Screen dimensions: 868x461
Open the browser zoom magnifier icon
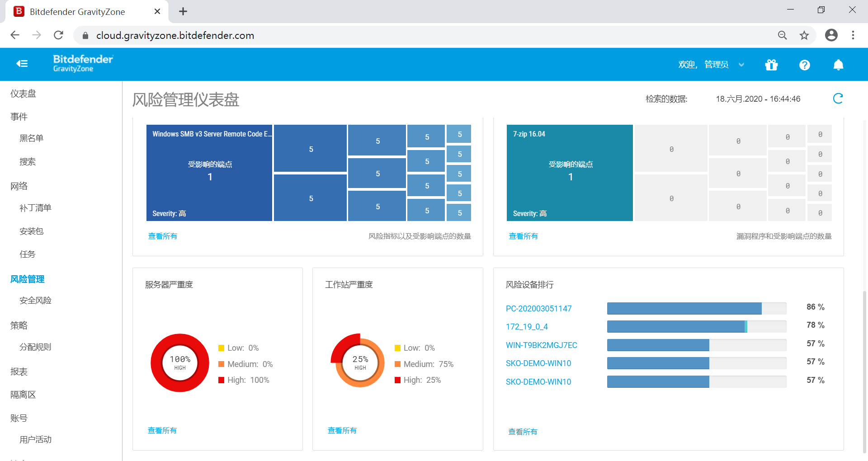pyautogui.click(x=783, y=35)
